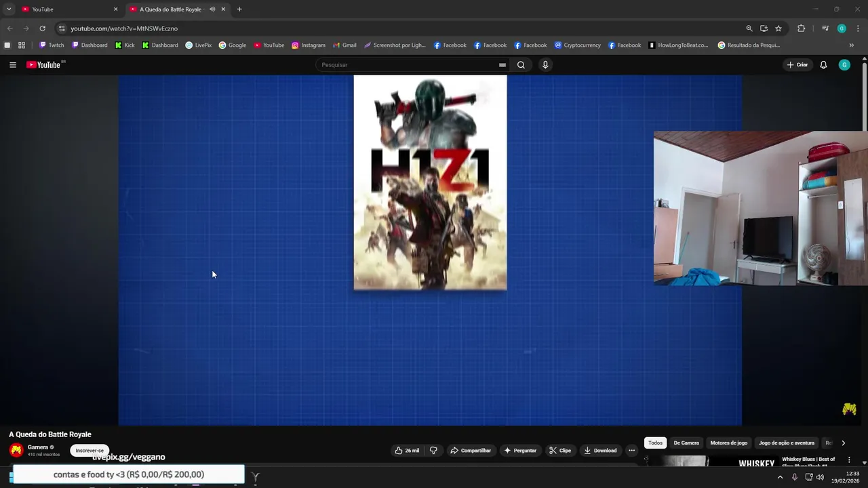Select the Todos filter chip
868x488 pixels.
pyautogui.click(x=655, y=443)
